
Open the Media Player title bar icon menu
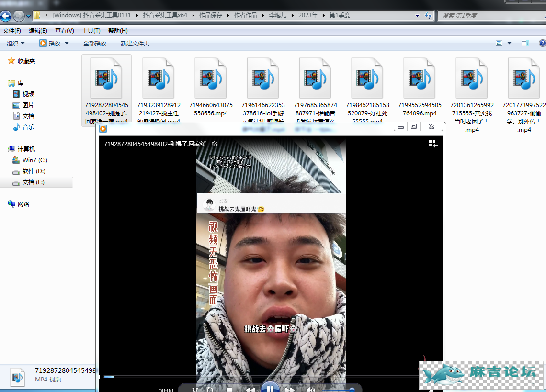pyautogui.click(x=103, y=129)
